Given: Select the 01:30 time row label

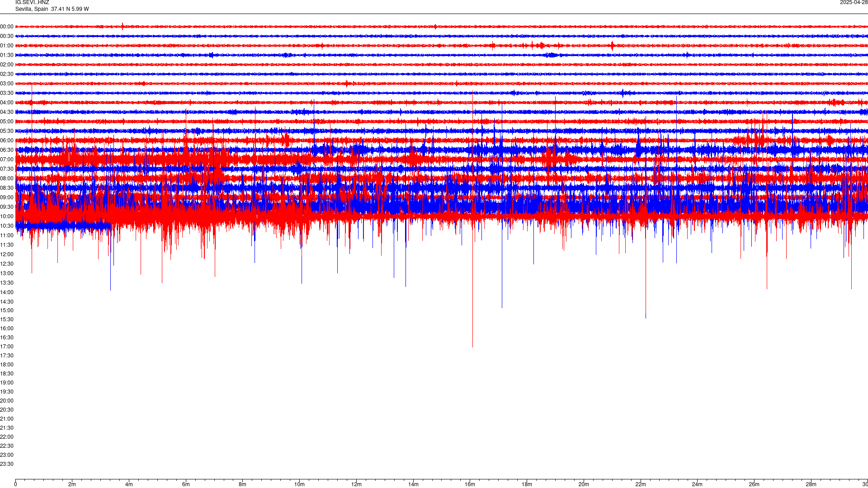Looking at the screenshot, I should click(7, 55).
